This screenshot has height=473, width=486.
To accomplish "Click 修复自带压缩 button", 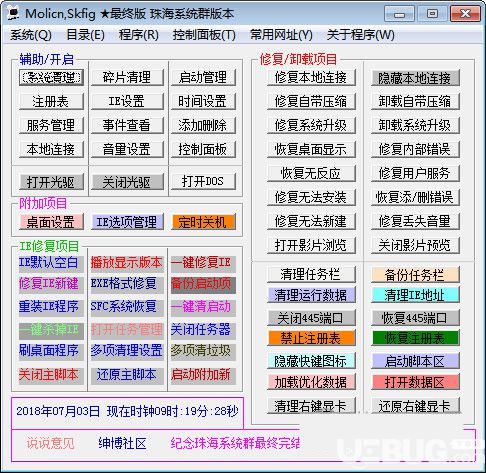I will click(x=311, y=101).
